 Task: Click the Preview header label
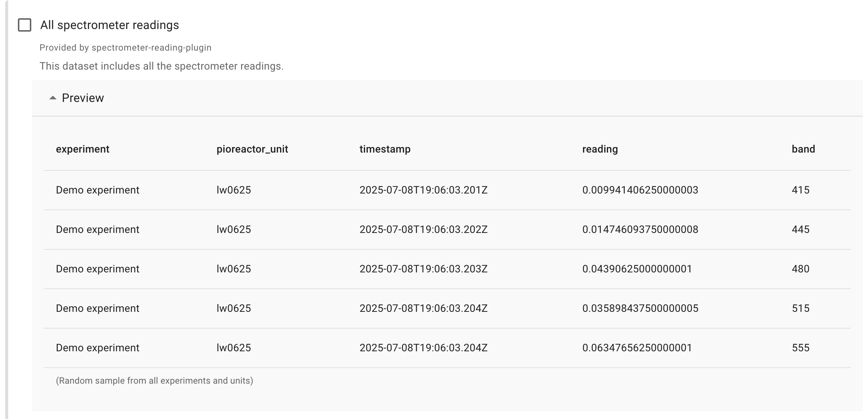(x=83, y=98)
